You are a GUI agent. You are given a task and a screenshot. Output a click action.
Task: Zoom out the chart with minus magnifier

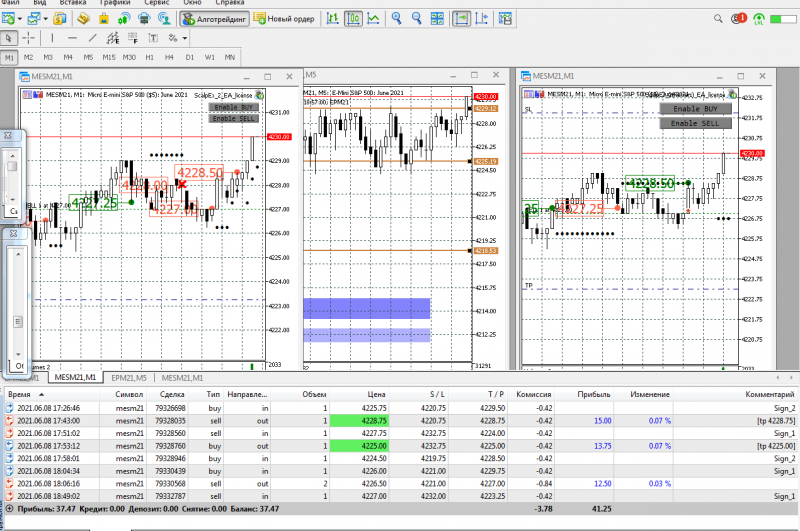click(x=417, y=19)
